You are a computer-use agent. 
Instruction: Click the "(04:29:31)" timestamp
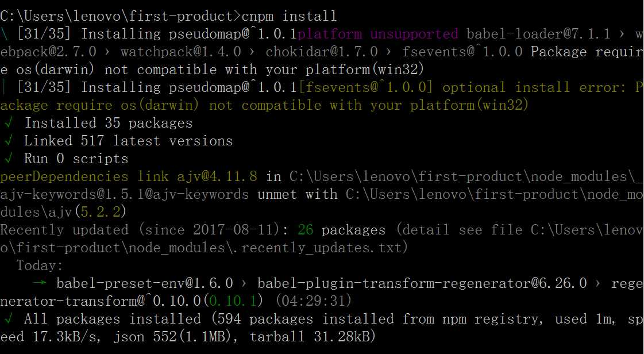click(x=313, y=301)
